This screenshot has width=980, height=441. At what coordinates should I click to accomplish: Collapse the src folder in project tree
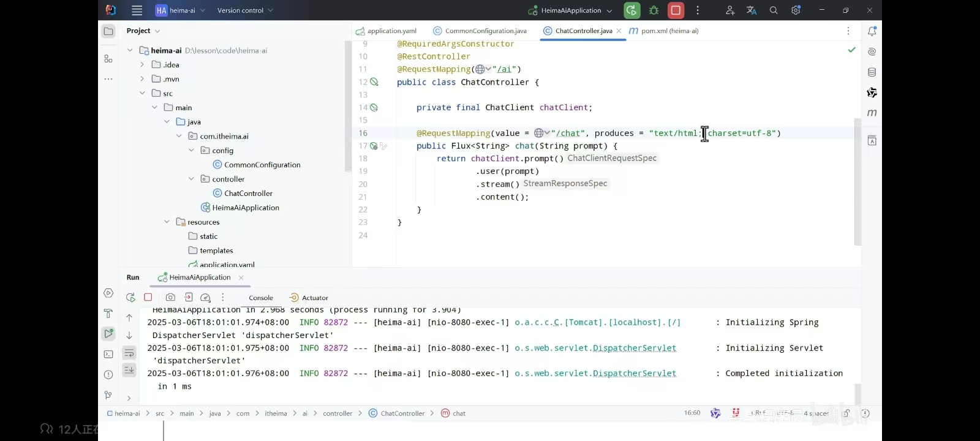point(142,93)
